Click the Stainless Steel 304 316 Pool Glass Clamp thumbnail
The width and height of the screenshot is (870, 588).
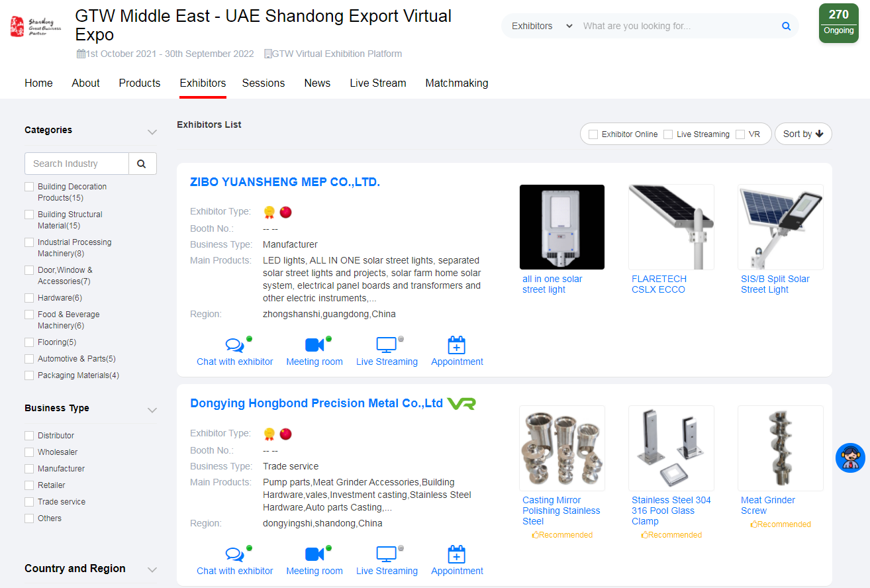tap(671, 448)
